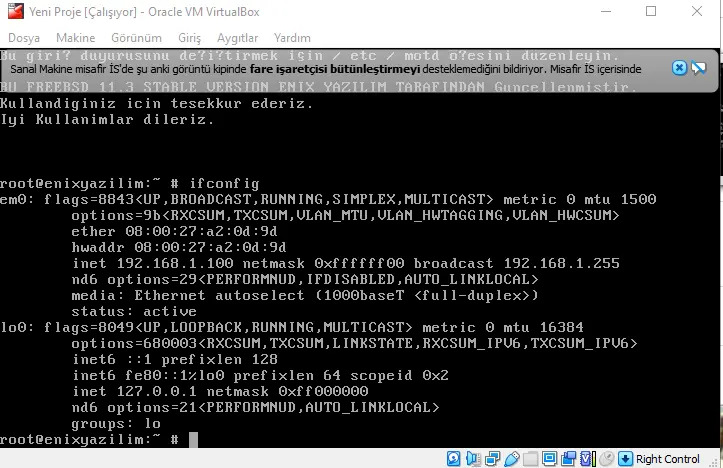This screenshot has height=468, width=723.
Task: Click the network adapters icon in the status bar
Action: click(x=492, y=458)
